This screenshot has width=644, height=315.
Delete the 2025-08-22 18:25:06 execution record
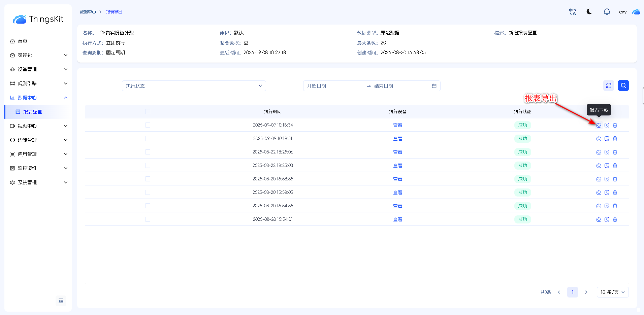tap(615, 152)
